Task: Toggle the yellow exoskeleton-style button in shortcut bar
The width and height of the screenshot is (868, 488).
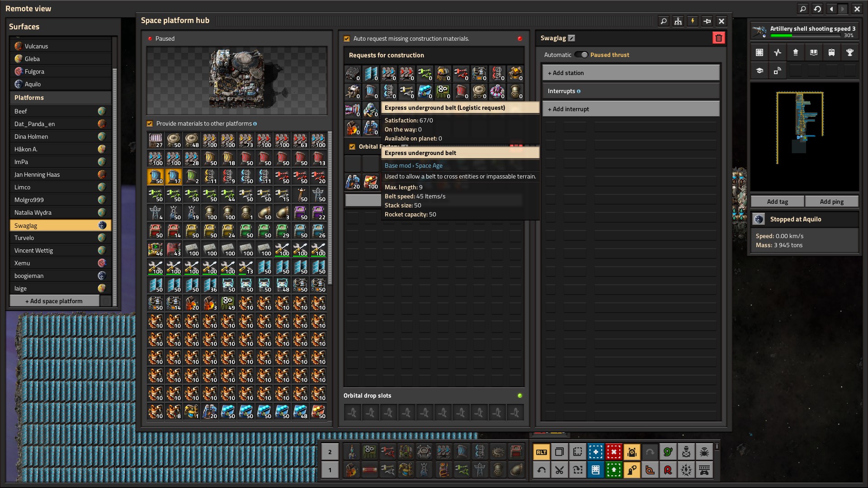Action: pyautogui.click(x=632, y=470)
